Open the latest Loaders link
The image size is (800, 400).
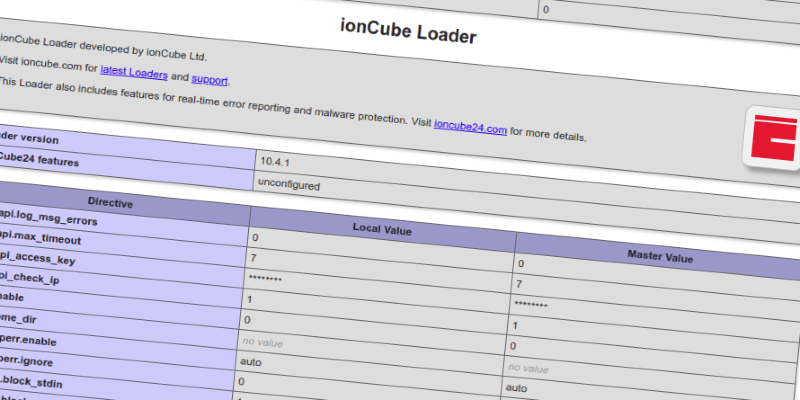[x=134, y=74]
